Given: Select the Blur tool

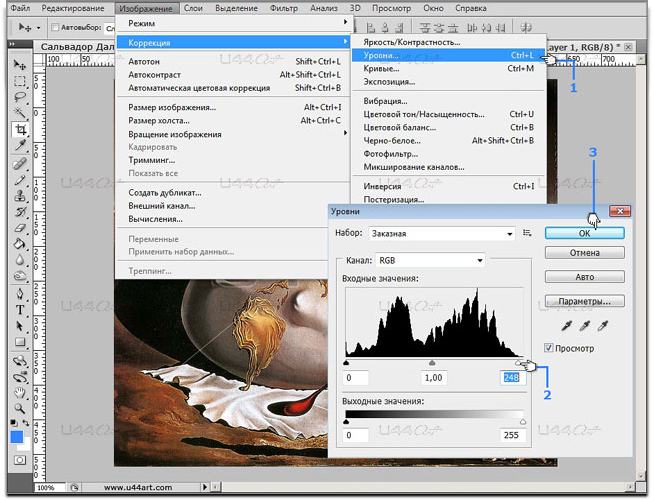Looking at the screenshot, I should click(20, 260).
